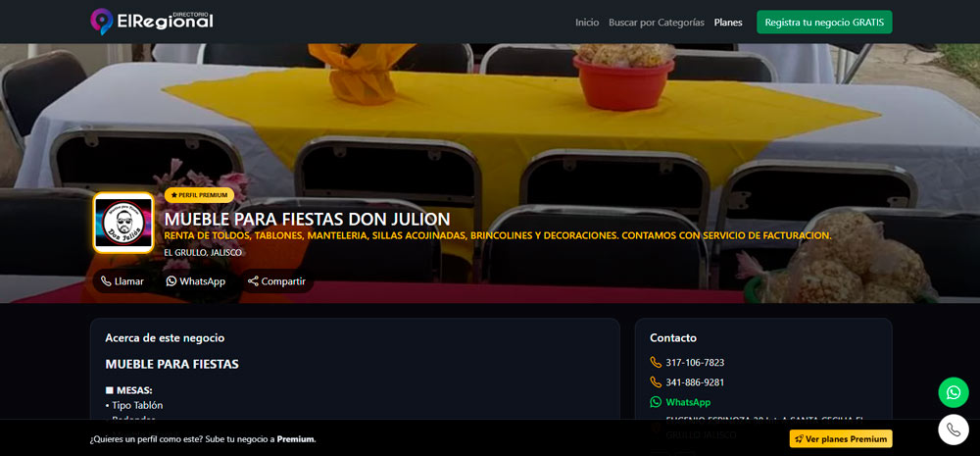Click phone icon beside 341-886-9281
This screenshot has height=456, width=980.
[x=656, y=382]
